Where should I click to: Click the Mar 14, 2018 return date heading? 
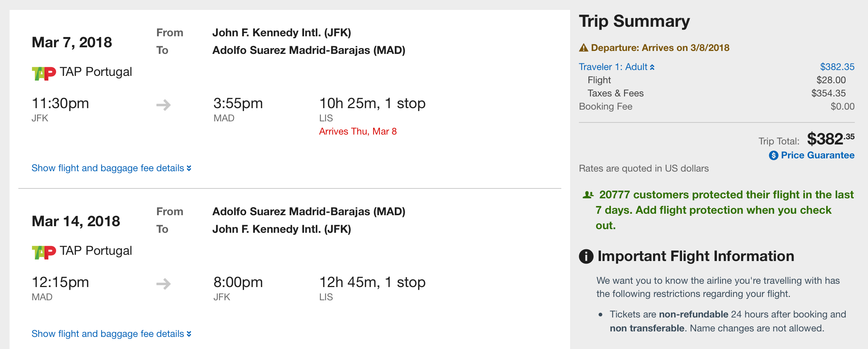[x=76, y=221]
